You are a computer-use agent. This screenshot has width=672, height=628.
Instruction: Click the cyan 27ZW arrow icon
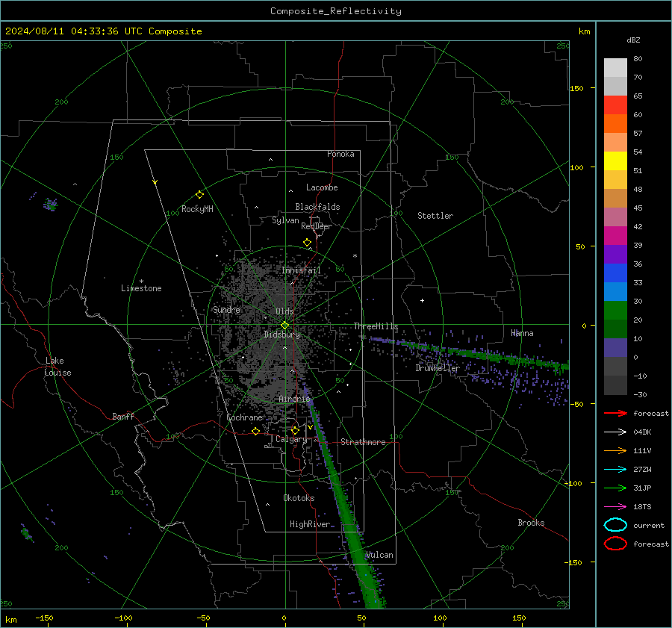pyautogui.click(x=615, y=470)
